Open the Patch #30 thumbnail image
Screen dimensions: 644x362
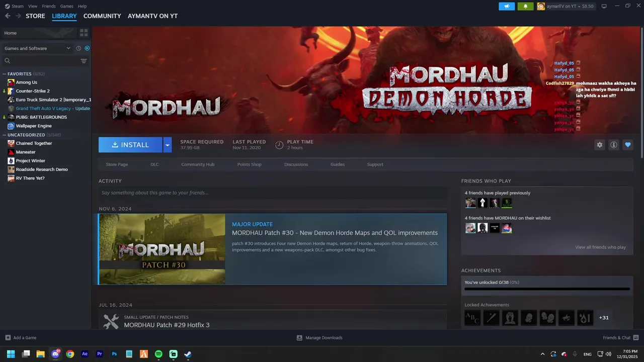(162, 249)
